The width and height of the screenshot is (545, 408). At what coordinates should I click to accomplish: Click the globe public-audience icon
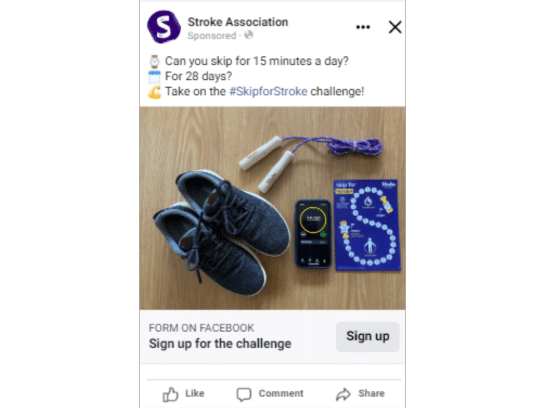tap(249, 35)
